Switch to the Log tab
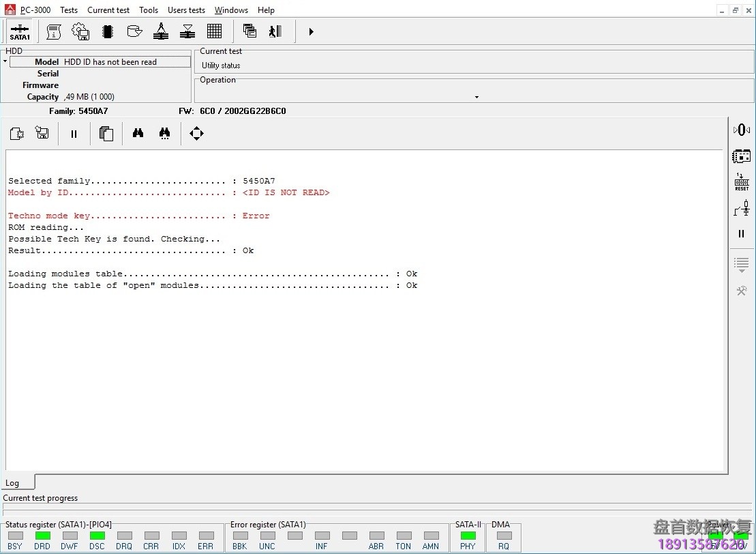Image resolution: width=756 pixels, height=554 pixels. [13, 482]
